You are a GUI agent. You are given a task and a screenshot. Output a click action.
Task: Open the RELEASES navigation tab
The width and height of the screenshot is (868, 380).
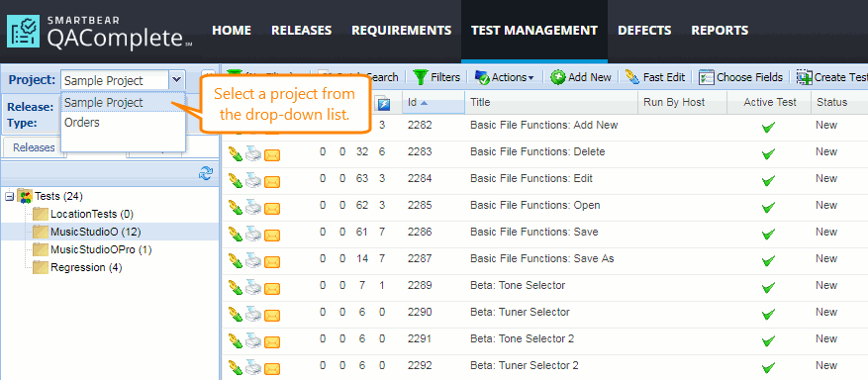pos(301,31)
